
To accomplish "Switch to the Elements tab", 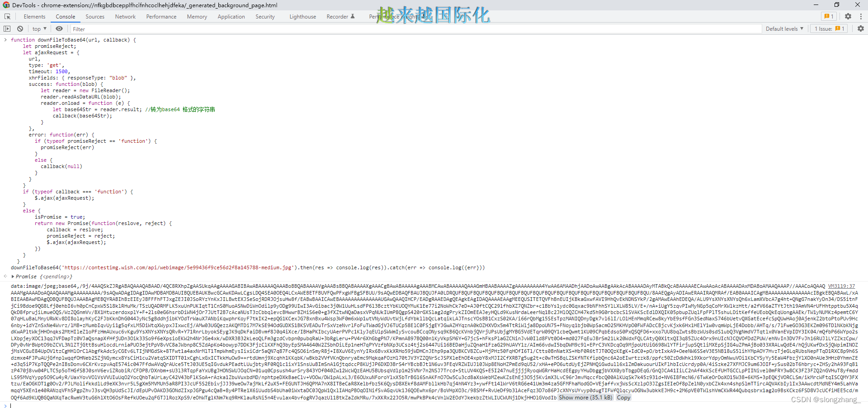I will point(34,16).
